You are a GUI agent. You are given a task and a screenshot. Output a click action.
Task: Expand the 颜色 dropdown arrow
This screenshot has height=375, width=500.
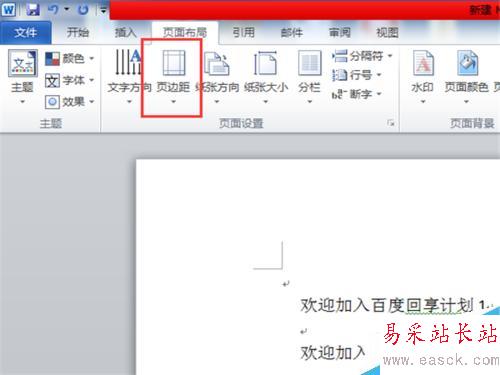[x=92, y=59]
